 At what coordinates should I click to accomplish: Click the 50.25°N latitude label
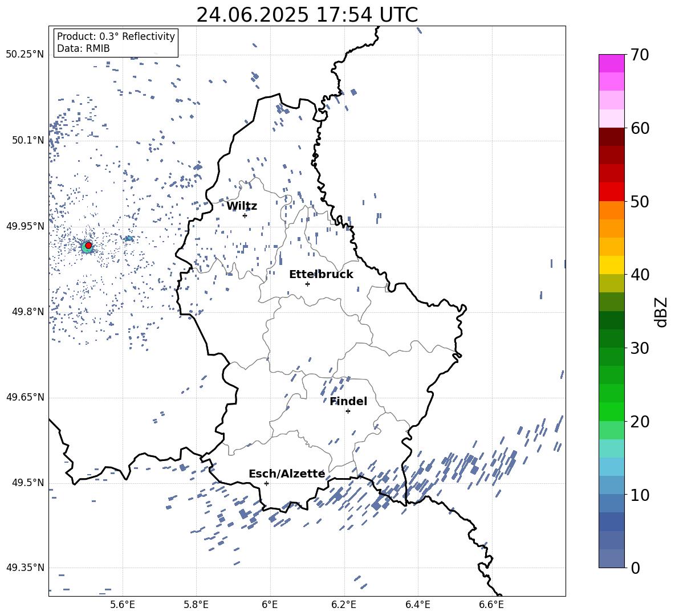pyautogui.click(x=25, y=55)
